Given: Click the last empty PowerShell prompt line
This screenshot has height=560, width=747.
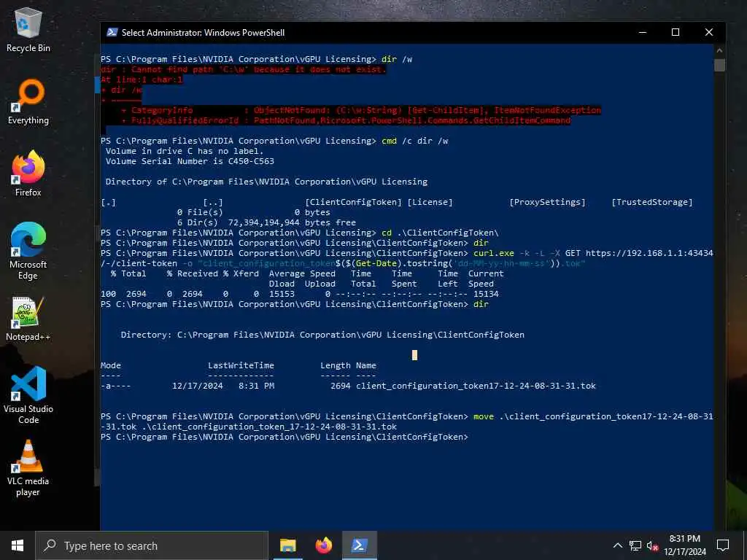Looking at the screenshot, I should point(285,437).
